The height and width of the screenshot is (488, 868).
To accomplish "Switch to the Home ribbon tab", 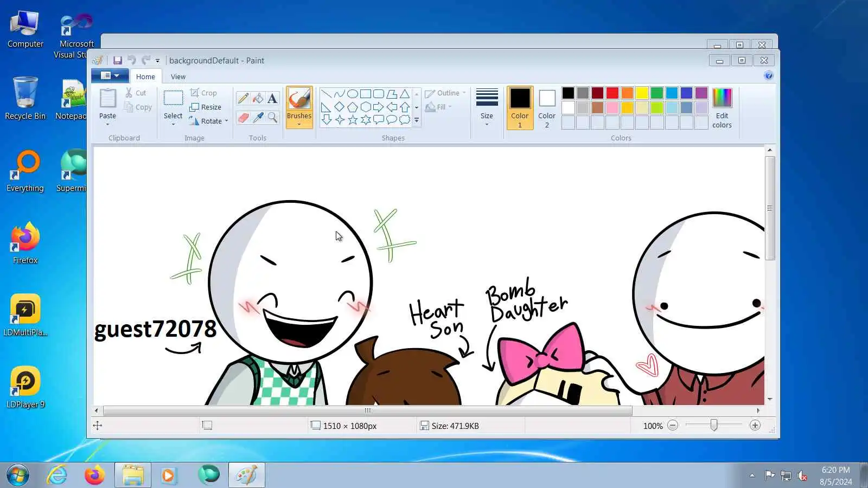I will click(145, 76).
